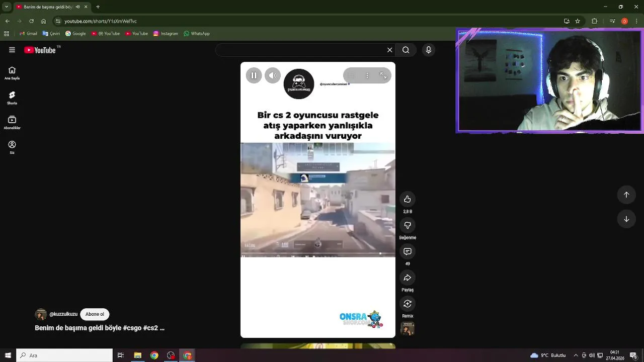Image resolution: width=644 pixels, height=362 pixels.
Task: Toggle fullscreen on the Shorts player
Action: [x=383, y=75]
